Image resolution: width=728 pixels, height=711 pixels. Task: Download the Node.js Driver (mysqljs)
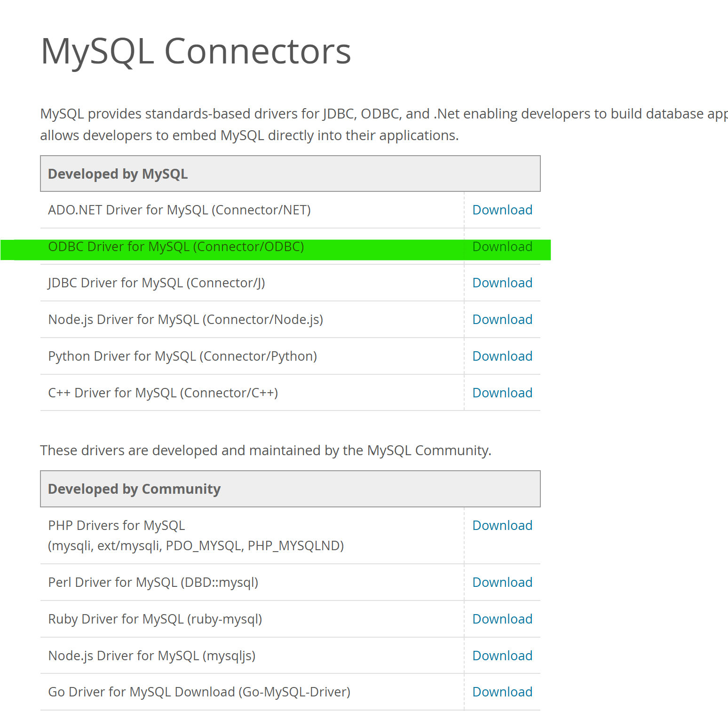(x=502, y=656)
